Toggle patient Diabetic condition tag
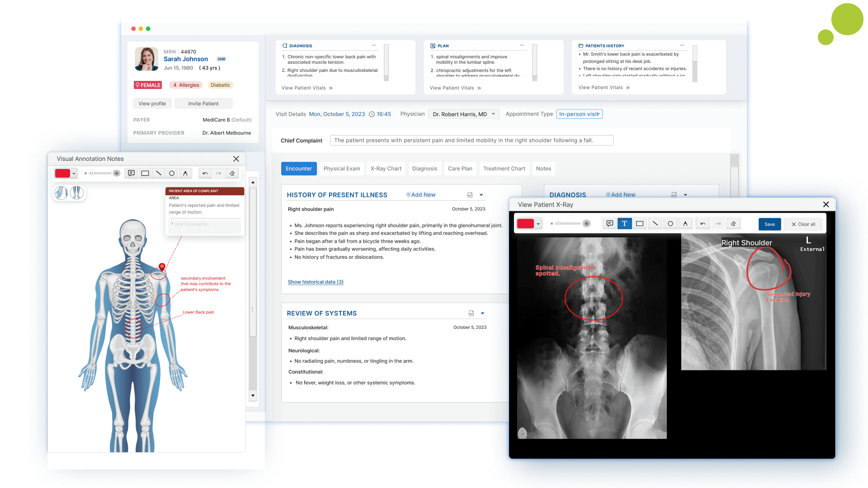The image size is (868, 488). point(220,84)
